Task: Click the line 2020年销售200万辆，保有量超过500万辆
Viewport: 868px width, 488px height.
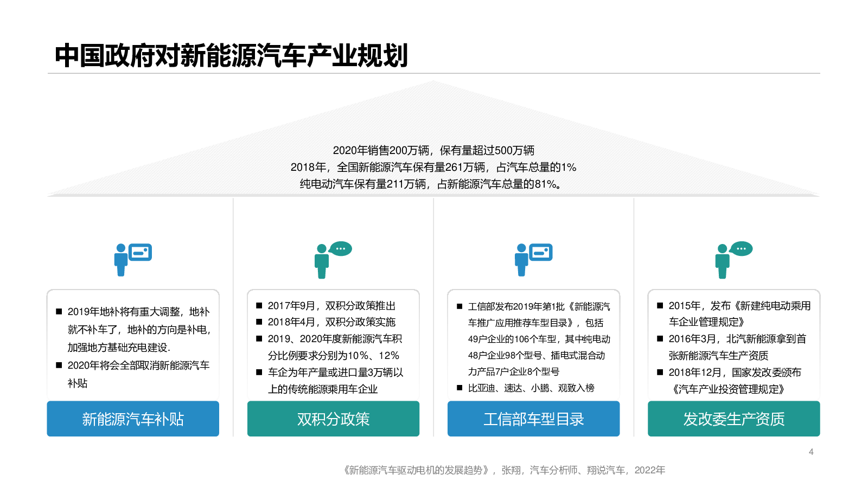Action: (x=433, y=150)
